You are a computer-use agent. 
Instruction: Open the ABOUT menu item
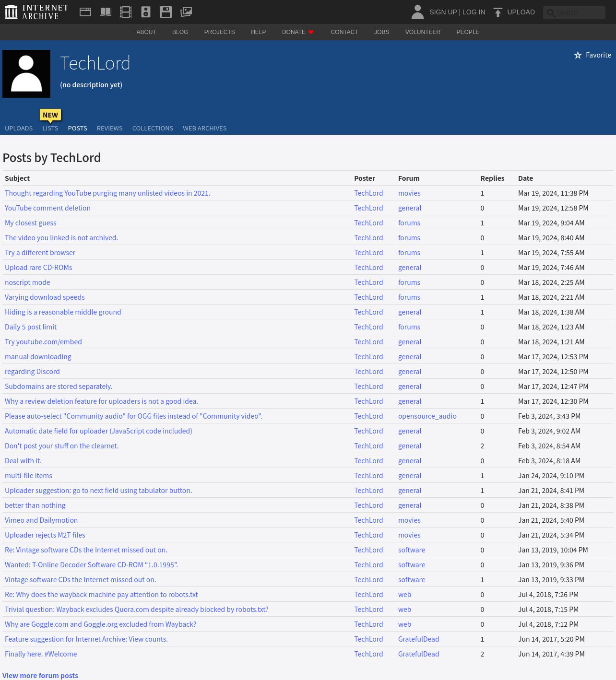point(146,32)
